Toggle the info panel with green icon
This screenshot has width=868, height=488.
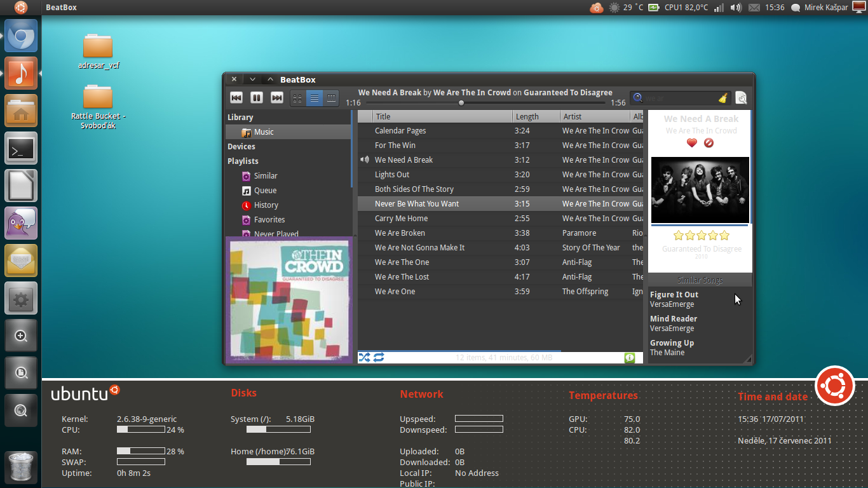tap(630, 358)
